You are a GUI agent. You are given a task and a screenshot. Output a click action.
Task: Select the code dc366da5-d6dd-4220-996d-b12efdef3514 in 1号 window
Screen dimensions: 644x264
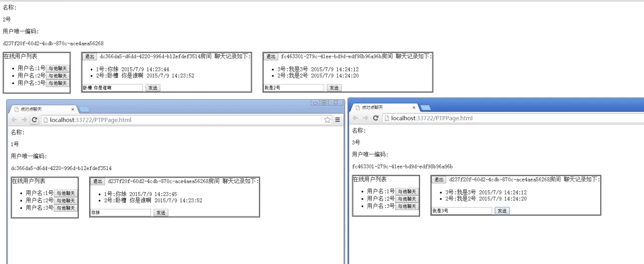click(x=61, y=168)
